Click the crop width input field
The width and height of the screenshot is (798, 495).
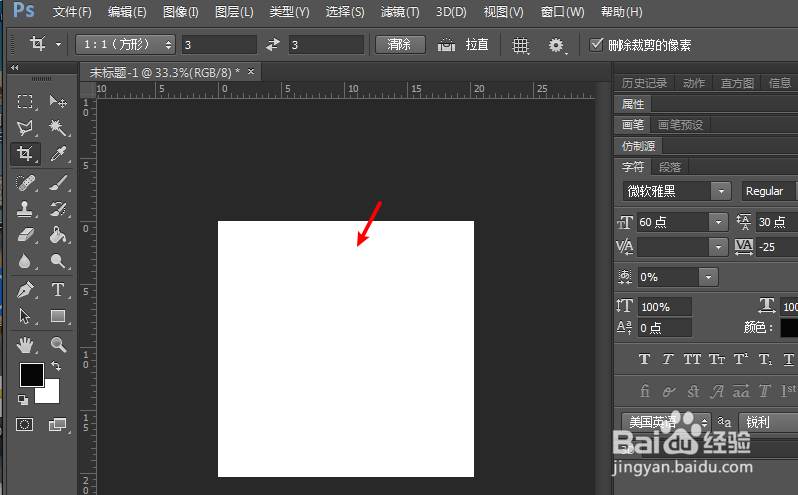coord(219,45)
